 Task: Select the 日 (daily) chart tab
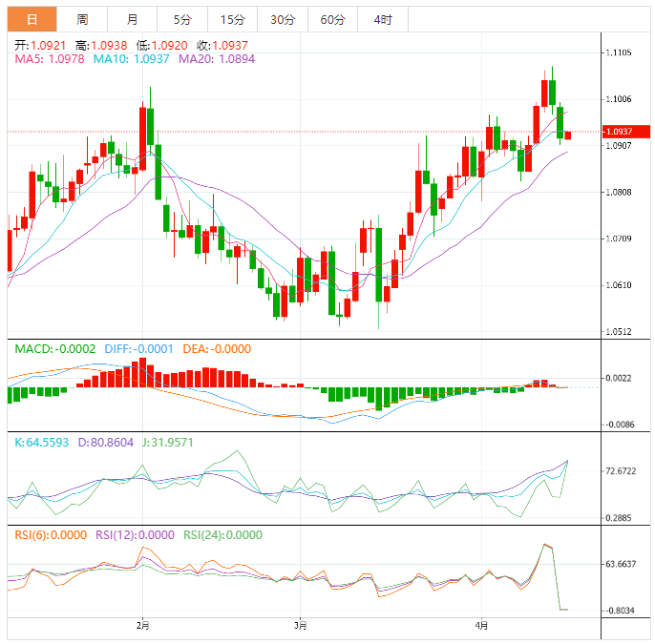pos(32,19)
